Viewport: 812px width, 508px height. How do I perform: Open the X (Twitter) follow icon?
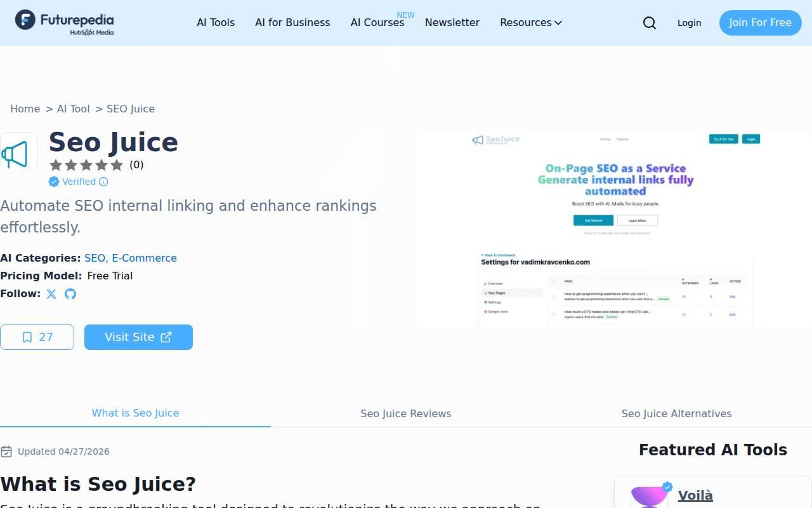(51, 294)
